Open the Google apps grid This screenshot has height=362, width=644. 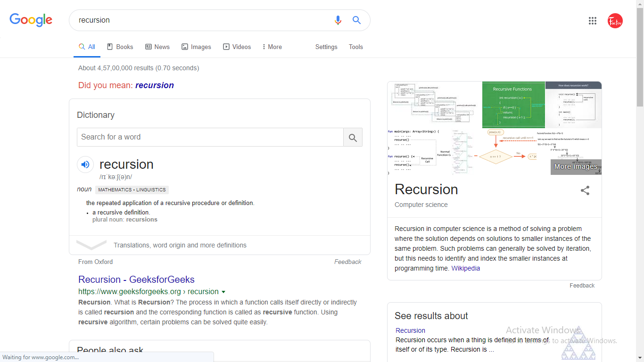coord(593,21)
